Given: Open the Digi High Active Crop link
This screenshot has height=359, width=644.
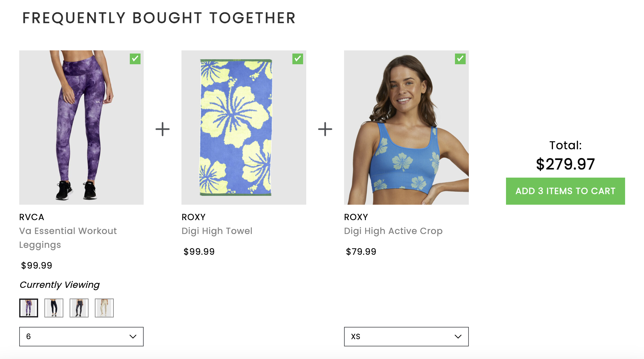Looking at the screenshot, I should (393, 231).
